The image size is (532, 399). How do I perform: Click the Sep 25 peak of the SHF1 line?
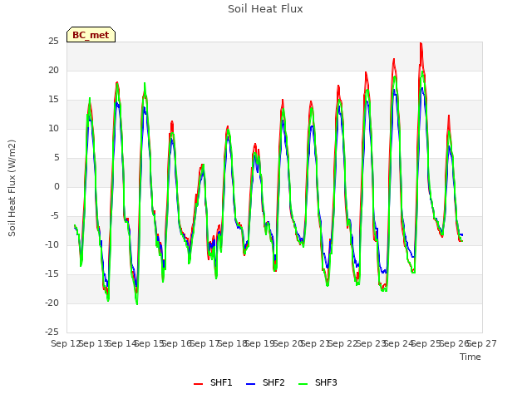tap(421, 43)
